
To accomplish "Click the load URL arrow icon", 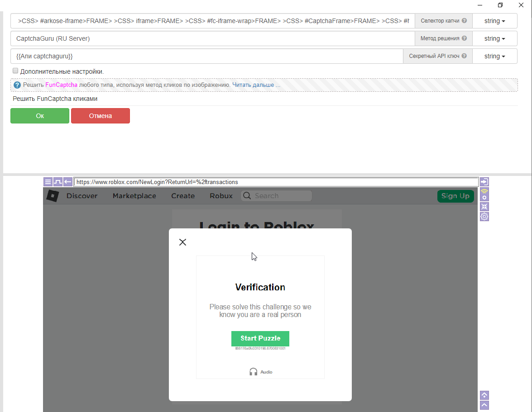I will click(x=484, y=182).
